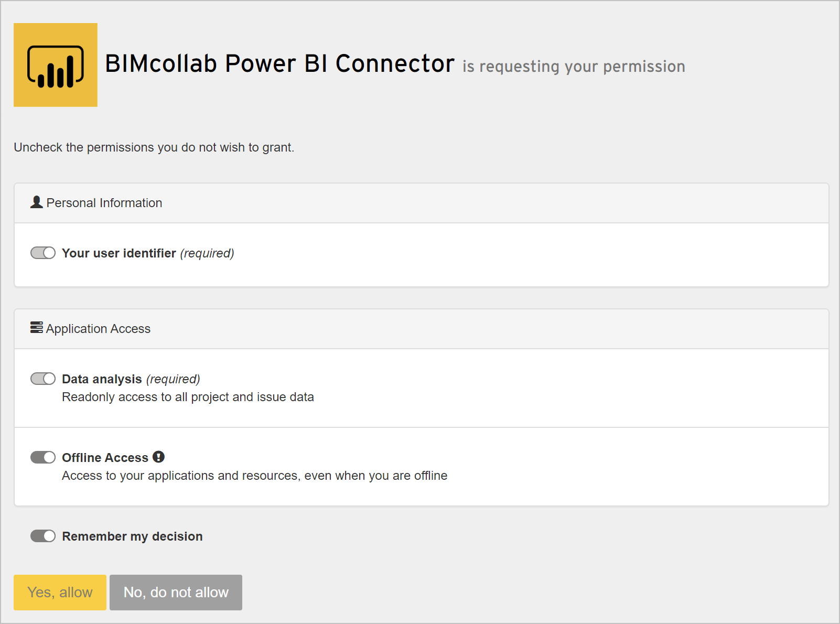Viewport: 840px width, 624px height.
Task: Click the Application Access server icon
Action: tap(37, 328)
